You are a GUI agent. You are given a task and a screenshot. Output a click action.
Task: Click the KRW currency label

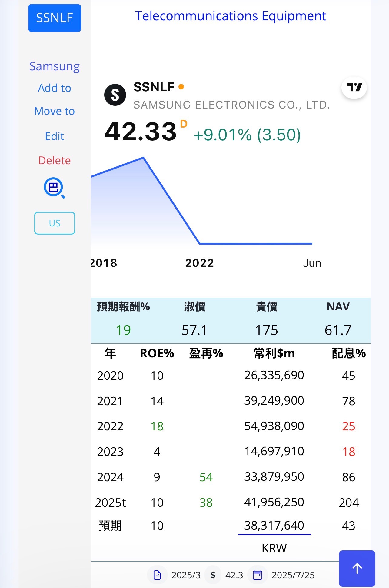pyautogui.click(x=274, y=548)
